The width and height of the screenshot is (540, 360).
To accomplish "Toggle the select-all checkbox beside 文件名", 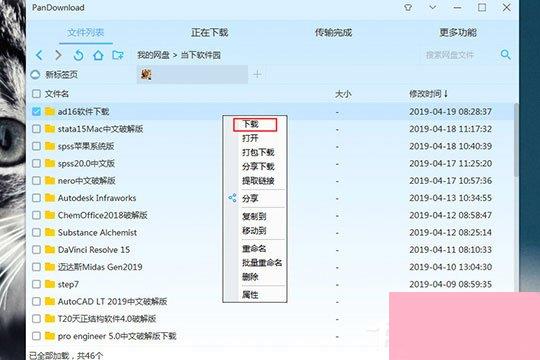I will coord(36,94).
